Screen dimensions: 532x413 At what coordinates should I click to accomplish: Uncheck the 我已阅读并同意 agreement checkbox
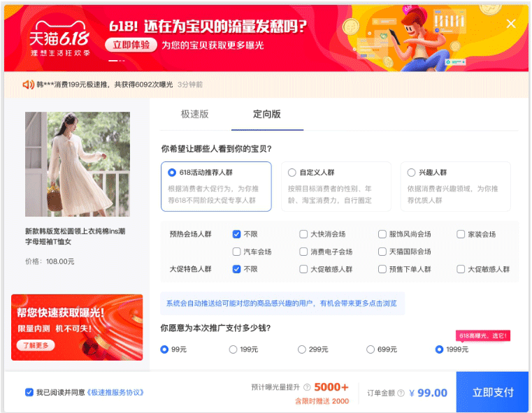tap(29, 392)
